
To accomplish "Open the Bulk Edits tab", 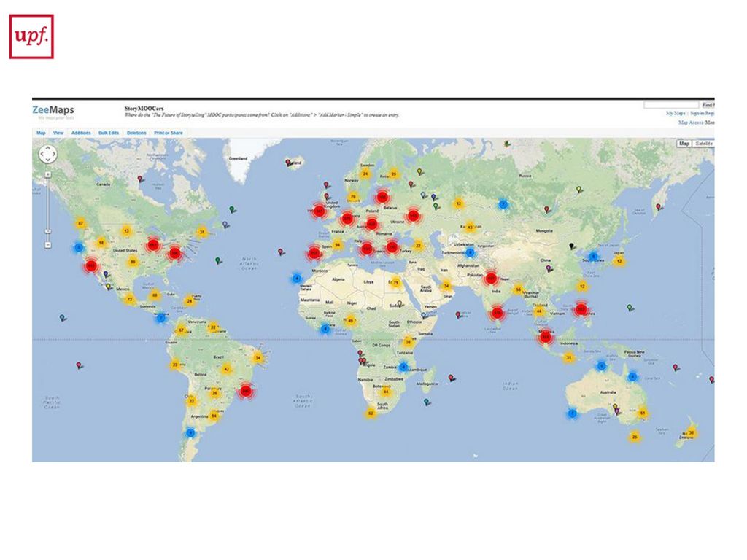I will point(109,133).
